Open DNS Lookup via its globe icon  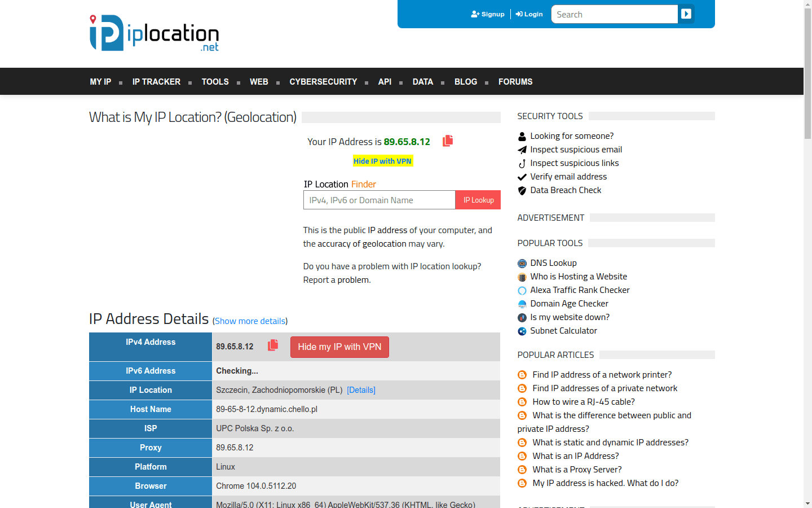click(522, 263)
